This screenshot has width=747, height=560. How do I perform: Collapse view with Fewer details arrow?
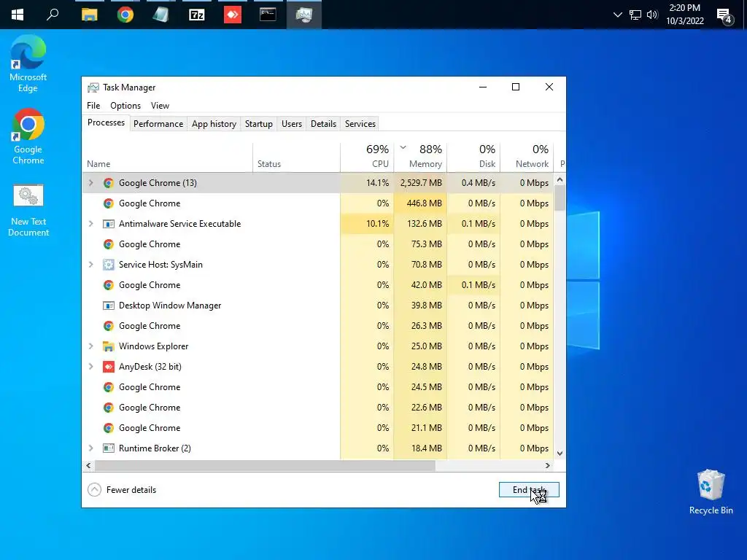tap(95, 489)
